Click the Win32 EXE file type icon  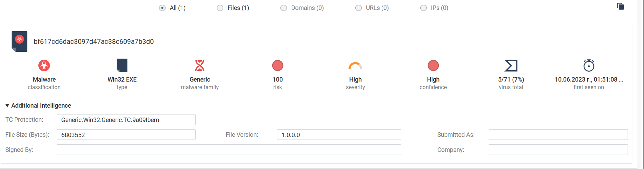pos(122,65)
